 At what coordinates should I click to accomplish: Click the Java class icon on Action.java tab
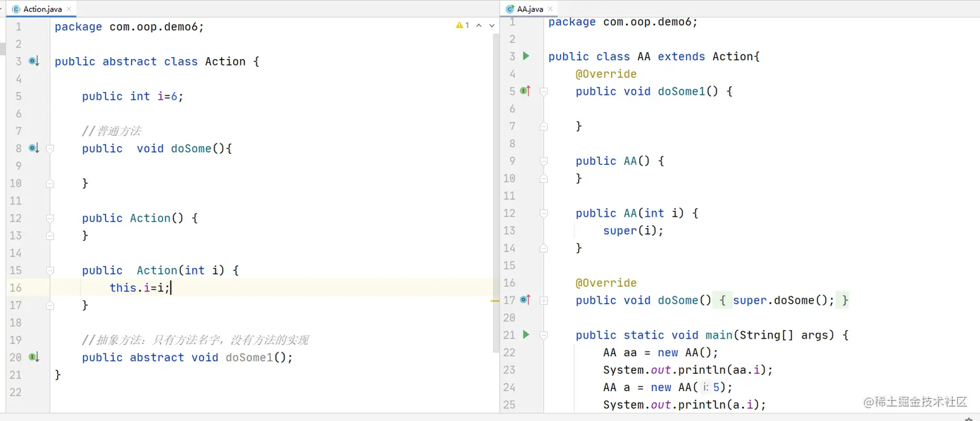point(16,9)
